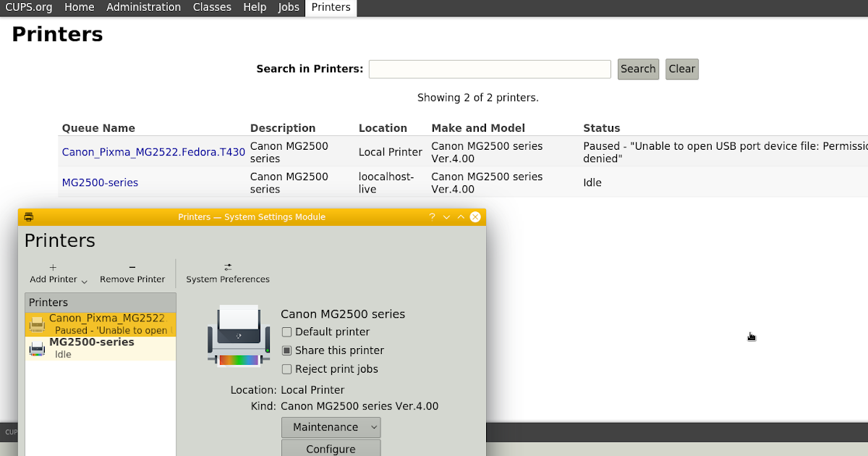Click the 'Showing 2 of 2 printers.' text
868x456 pixels.
point(478,97)
